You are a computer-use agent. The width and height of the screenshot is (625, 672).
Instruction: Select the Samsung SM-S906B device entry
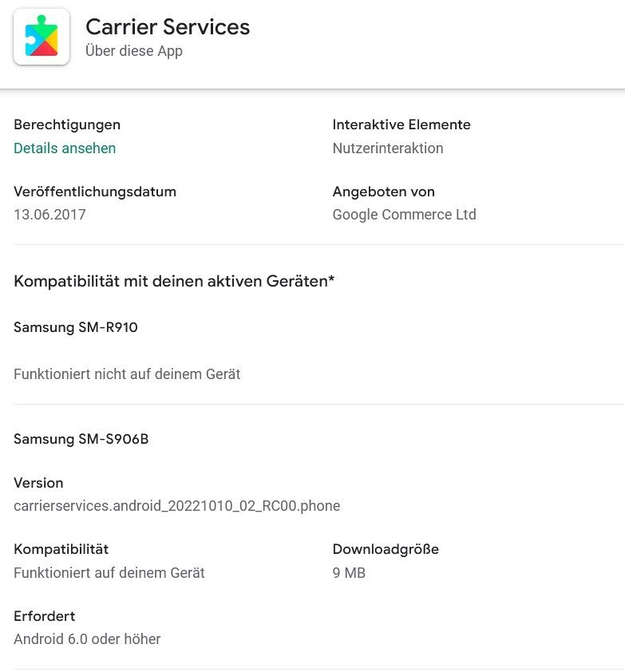coord(81,439)
